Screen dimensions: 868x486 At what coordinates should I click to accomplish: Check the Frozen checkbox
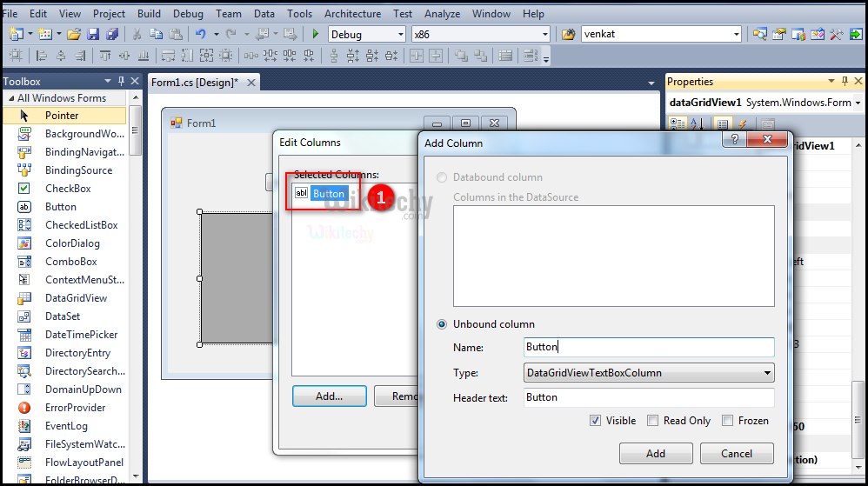click(727, 421)
